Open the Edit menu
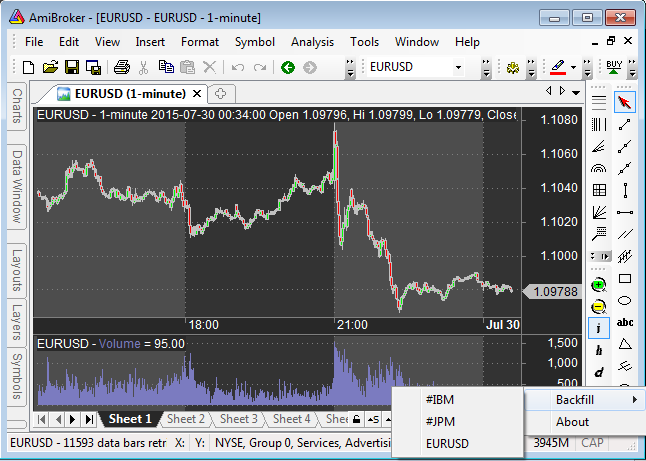 [x=69, y=42]
